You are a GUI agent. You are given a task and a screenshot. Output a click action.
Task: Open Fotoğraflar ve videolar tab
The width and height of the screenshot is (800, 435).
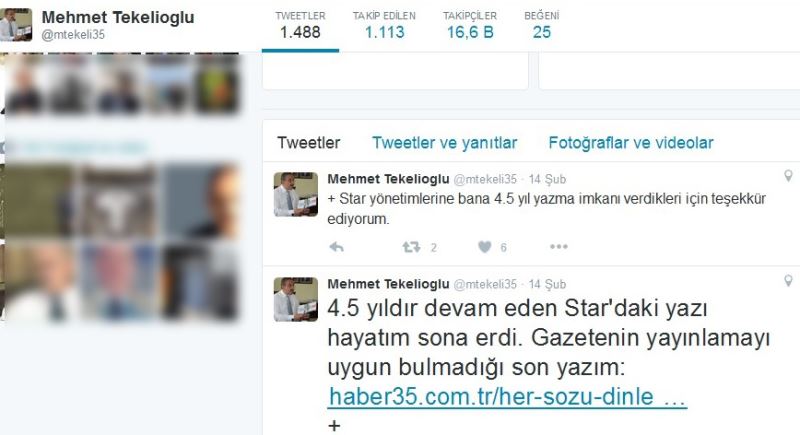(631, 143)
